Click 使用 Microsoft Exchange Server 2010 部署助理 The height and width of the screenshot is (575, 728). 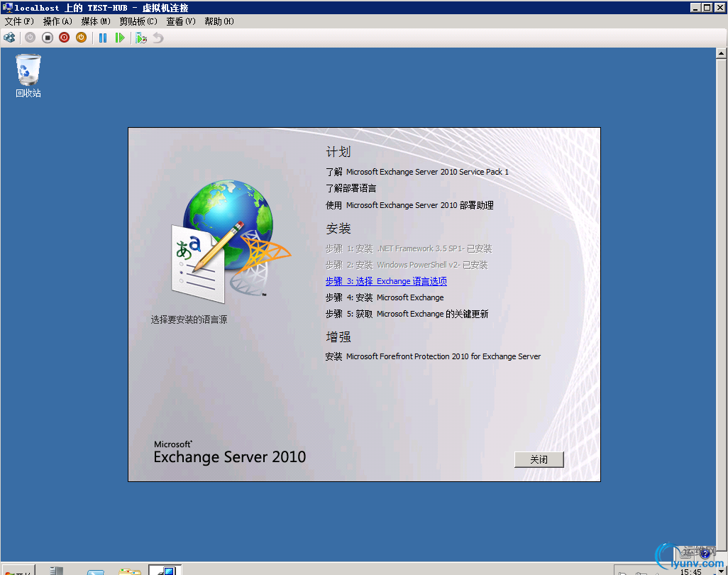click(409, 205)
